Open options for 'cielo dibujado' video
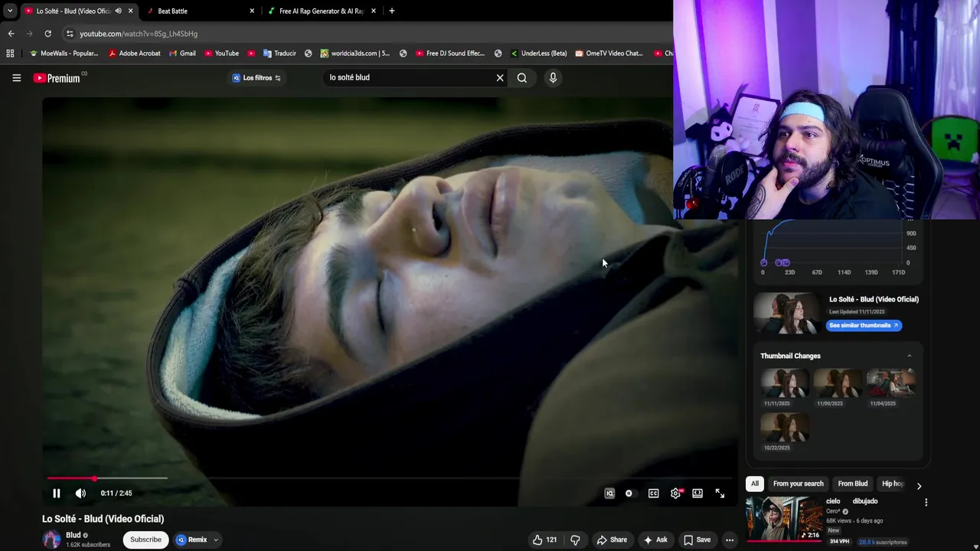This screenshot has height=551, width=980. pos(926,502)
